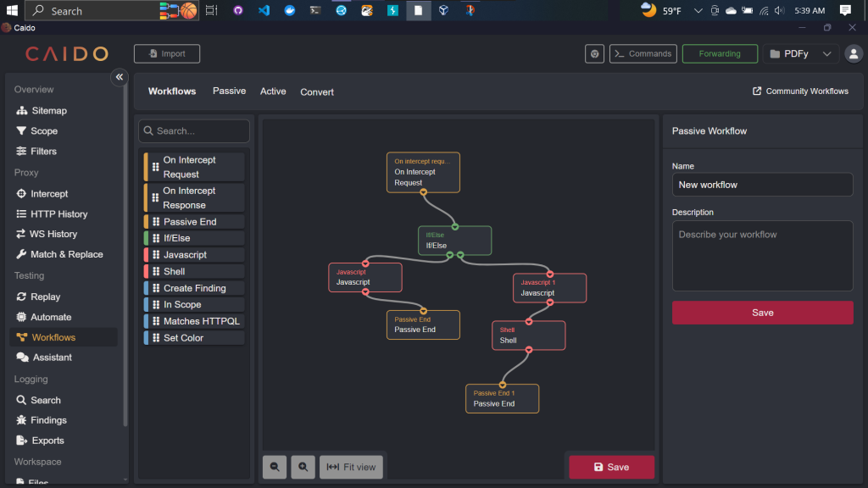Switch to the Convert workflows tab
Image resolution: width=868 pixels, height=488 pixels.
click(317, 91)
